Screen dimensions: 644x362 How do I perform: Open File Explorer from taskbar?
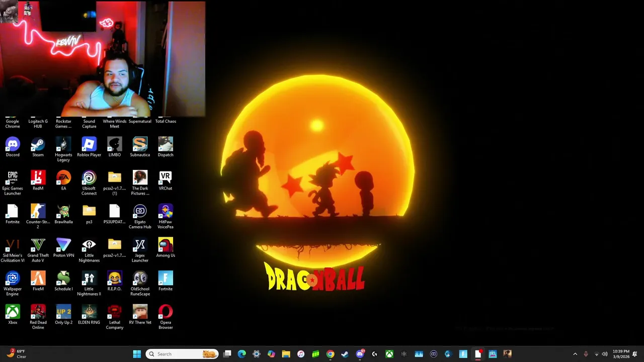[x=286, y=354]
